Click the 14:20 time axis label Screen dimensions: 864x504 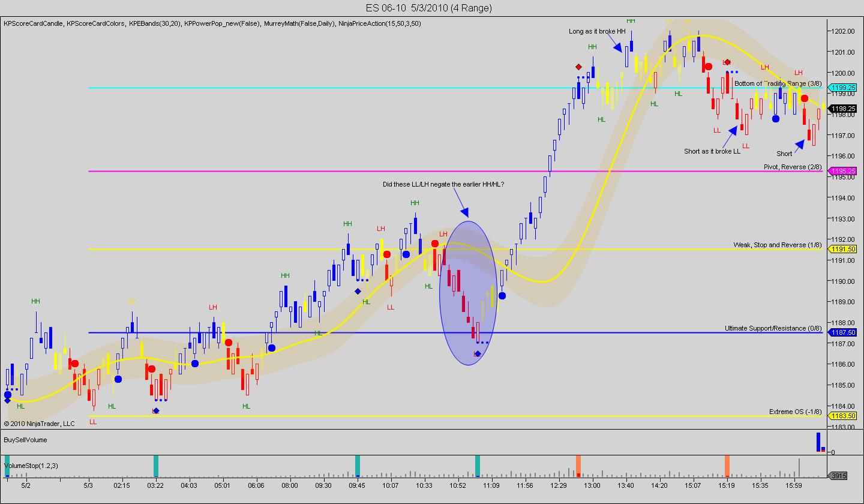click(659, 485)
